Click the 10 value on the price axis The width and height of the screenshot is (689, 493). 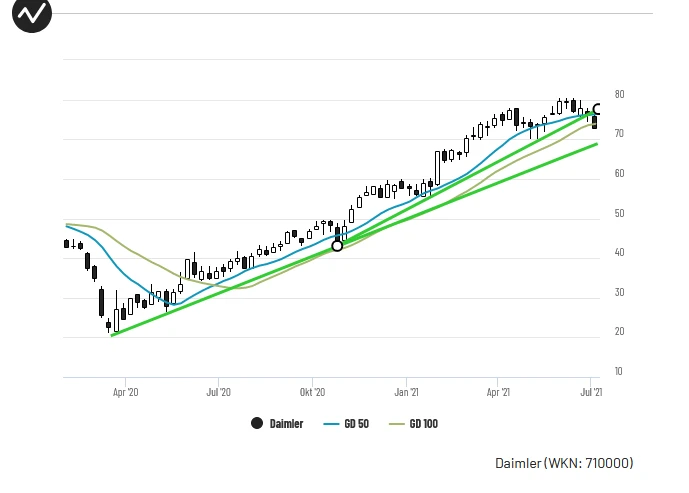pos(620,371)
